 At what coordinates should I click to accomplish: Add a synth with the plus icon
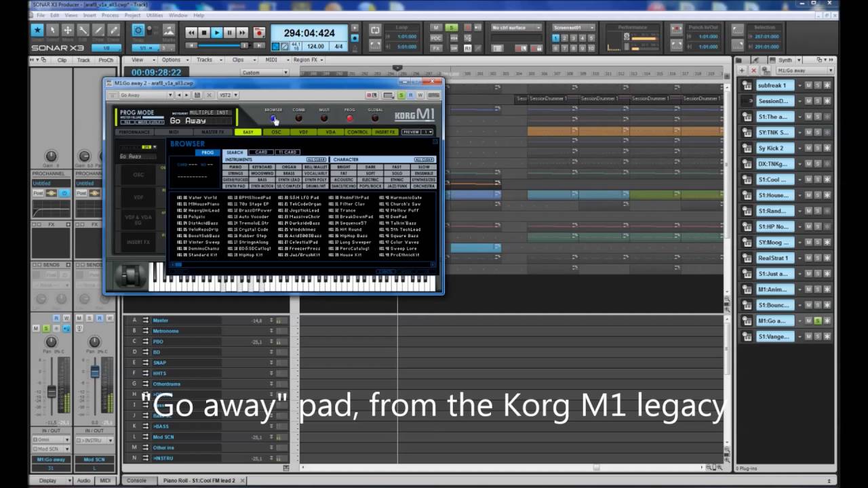click(x=743, y=70)
